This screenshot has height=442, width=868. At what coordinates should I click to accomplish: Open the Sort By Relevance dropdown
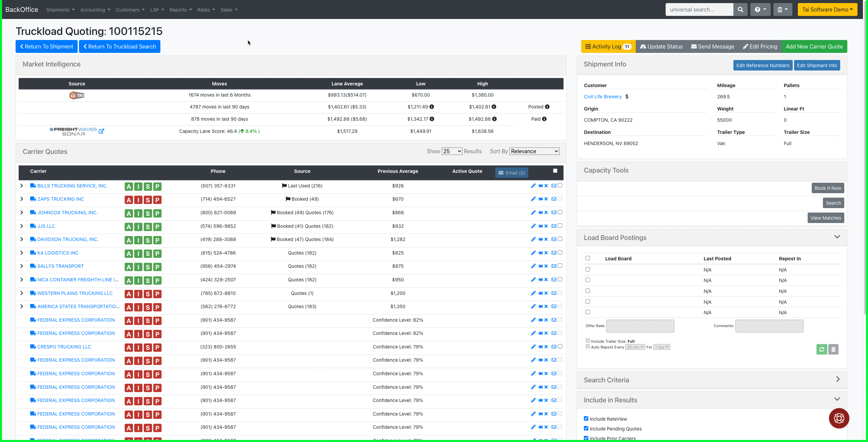[534, 151]
